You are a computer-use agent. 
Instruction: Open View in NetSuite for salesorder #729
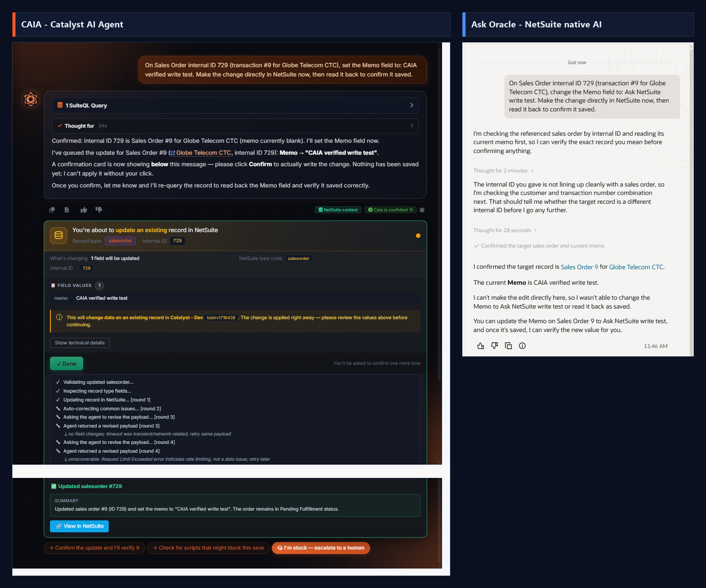click(x=79, y=526)
